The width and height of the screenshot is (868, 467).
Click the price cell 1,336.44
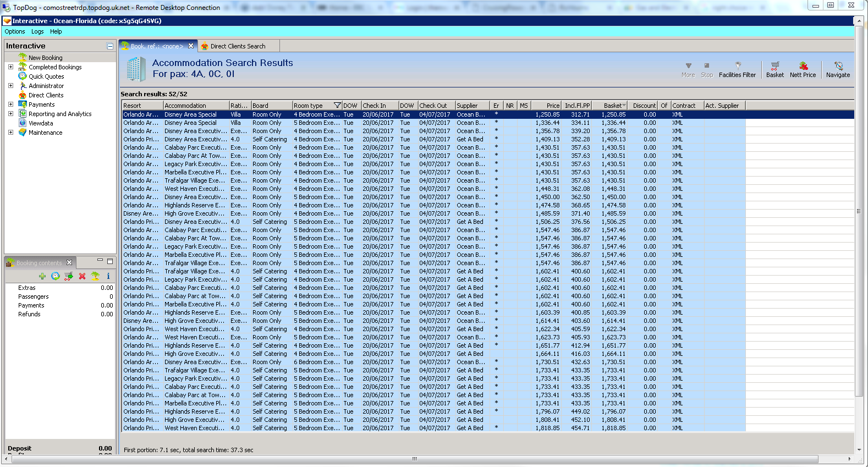point(547,123)
